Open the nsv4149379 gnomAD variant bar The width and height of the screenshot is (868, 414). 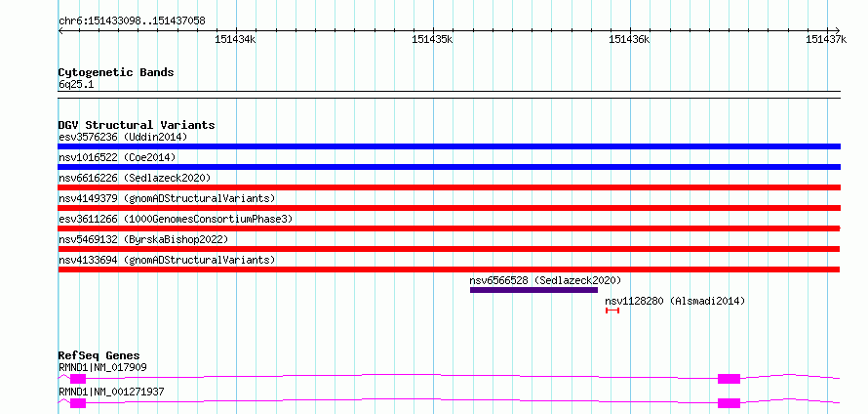pyautogui.click(x=449, y=208)
